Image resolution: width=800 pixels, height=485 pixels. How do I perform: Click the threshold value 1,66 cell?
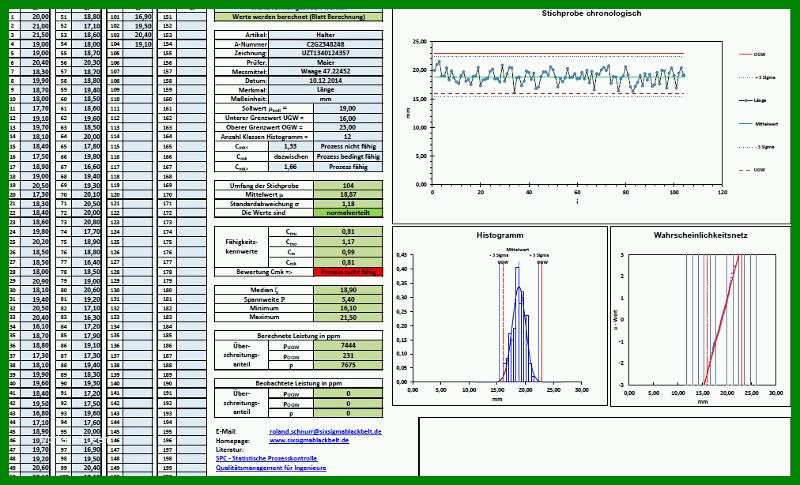pos(291,167)
